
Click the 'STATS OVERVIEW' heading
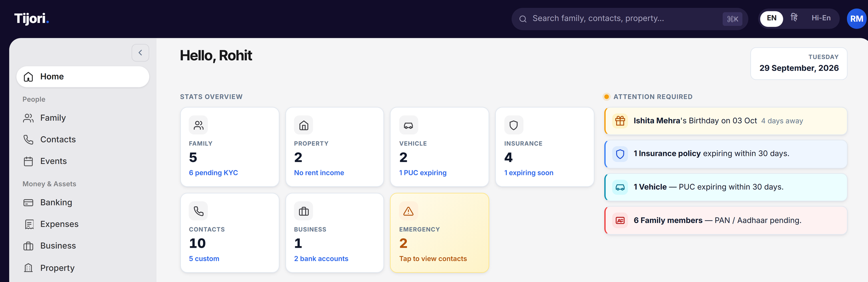click(211, 97)
